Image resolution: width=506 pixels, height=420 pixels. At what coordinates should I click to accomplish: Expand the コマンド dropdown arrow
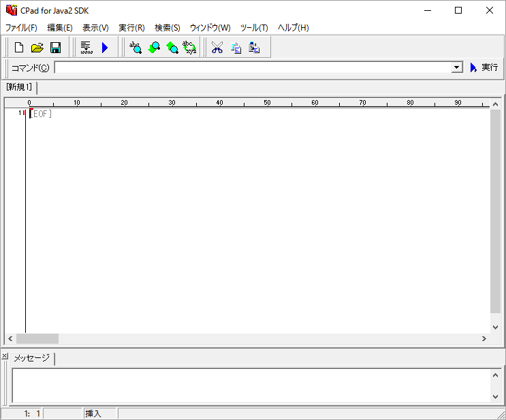(x=457, y=67)
